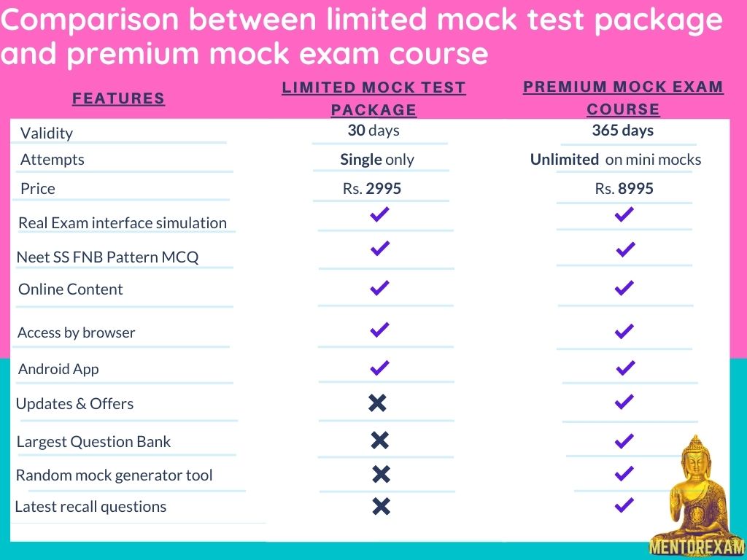Open the Limited Mock Test Package heading link

click(x=373, y=98)
